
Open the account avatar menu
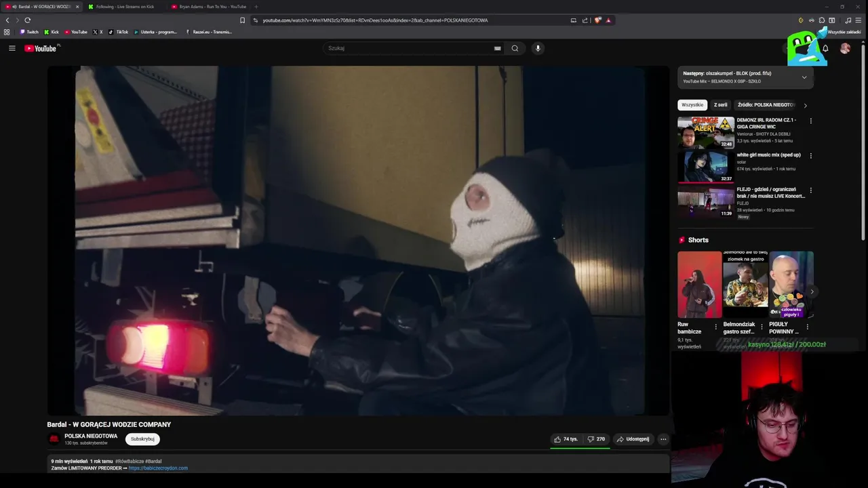(845, 48)
